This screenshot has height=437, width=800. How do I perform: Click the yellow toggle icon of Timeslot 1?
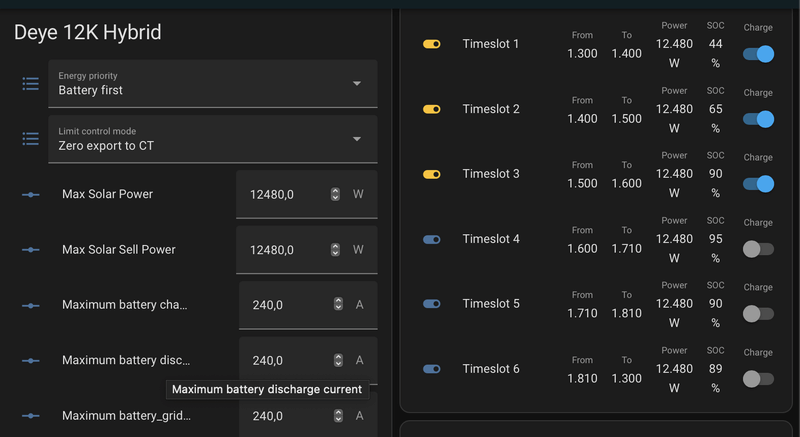[x=432, y=44]
